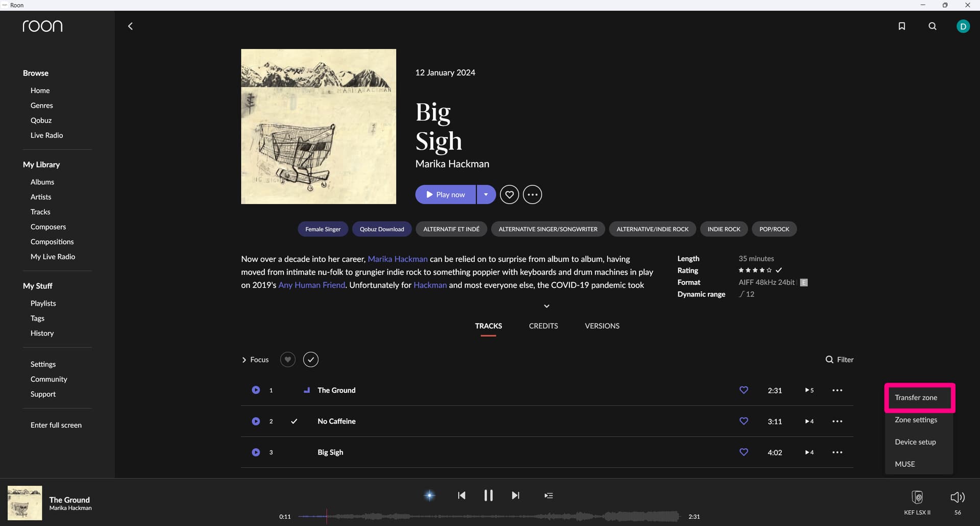The image size is (980, 526).
Task: Open Playlists in My Stuff
Action: pos(43,304)
